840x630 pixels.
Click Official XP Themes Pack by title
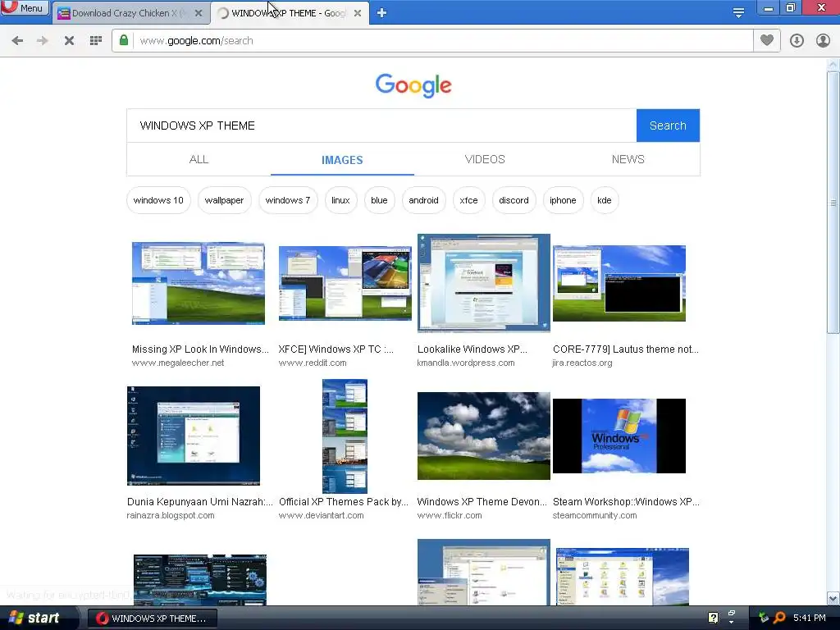tap(344, 502)
